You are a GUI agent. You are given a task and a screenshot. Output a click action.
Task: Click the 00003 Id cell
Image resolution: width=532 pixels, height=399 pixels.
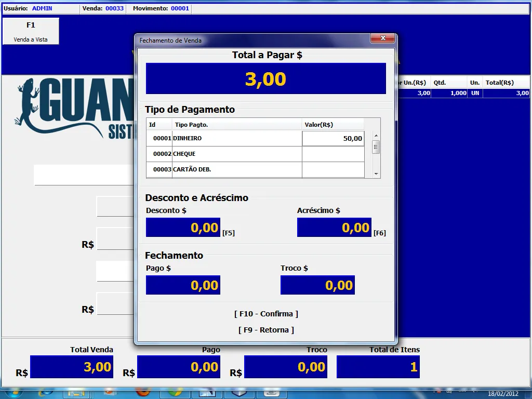(x=159, y=170)
